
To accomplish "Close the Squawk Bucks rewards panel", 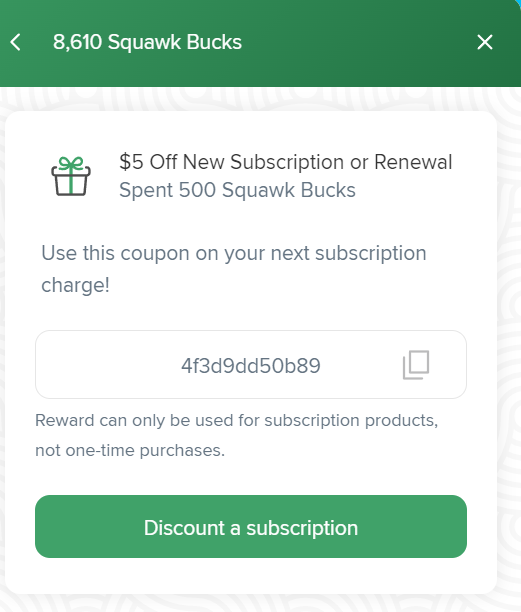I will 485,42.
